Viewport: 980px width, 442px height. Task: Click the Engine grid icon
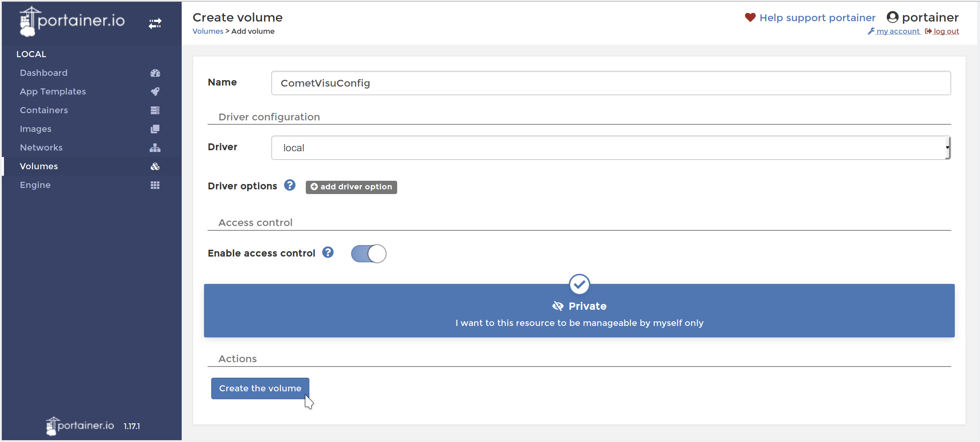[155, 185]
